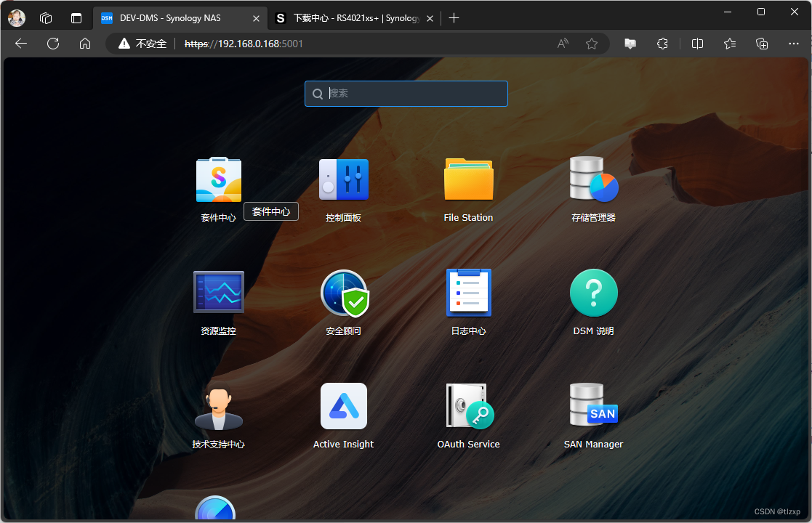
Task: Launch the Security Advisor (安全顾问) icon
Action: [345, 293]
